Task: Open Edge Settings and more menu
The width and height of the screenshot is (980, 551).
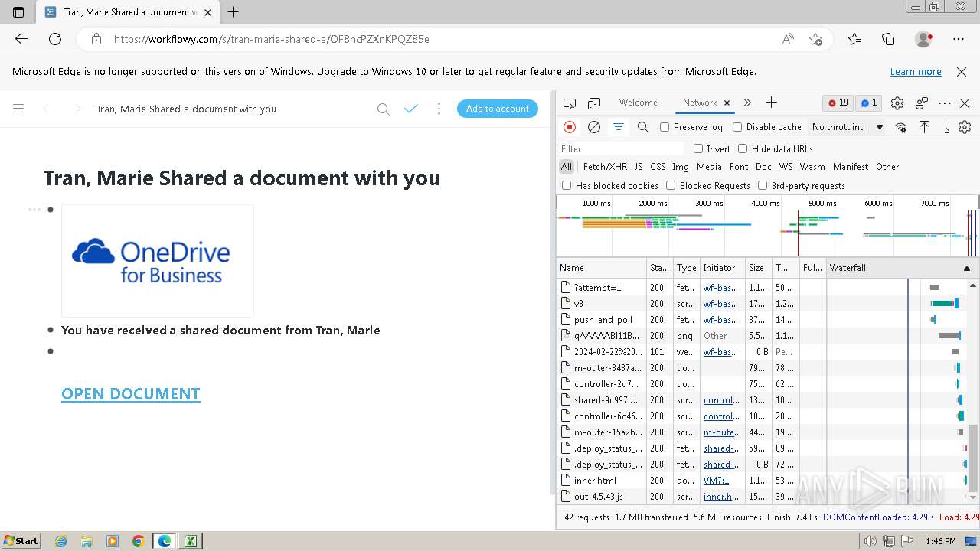Action: [x=959, y=39]
